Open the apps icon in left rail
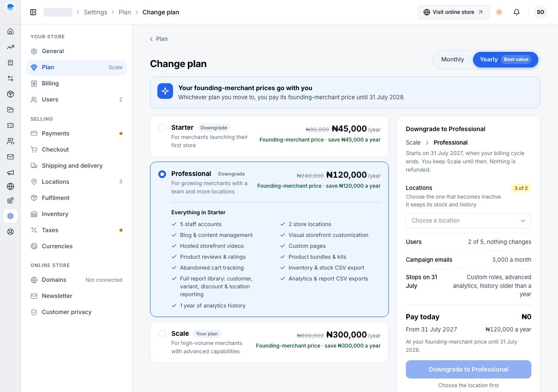Viewport: 558px width, 392px height. (x=10, y=200)
